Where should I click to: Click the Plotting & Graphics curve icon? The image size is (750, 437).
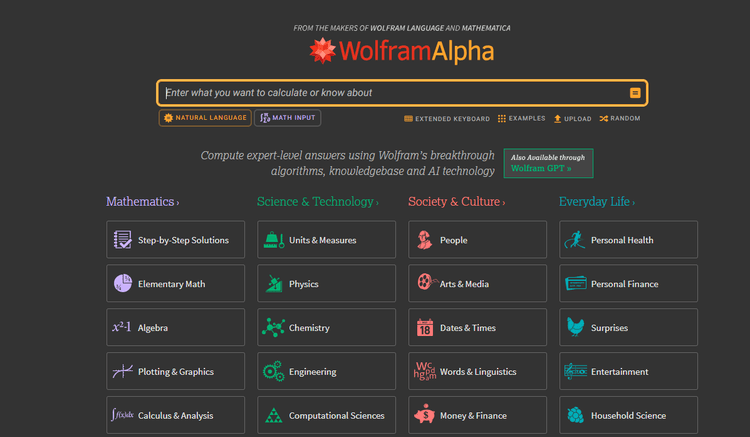pyautogui.click(x=122, y=371)
